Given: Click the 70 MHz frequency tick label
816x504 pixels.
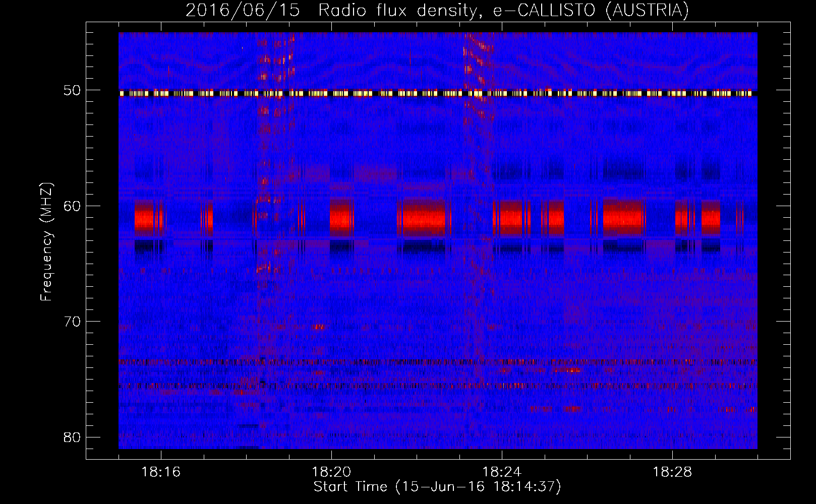Looking at the screenshot, I should click(x=71, y=322).
